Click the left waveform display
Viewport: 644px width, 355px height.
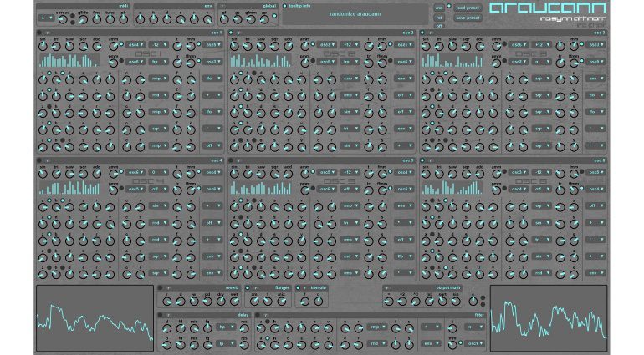(x=94, y=318)
